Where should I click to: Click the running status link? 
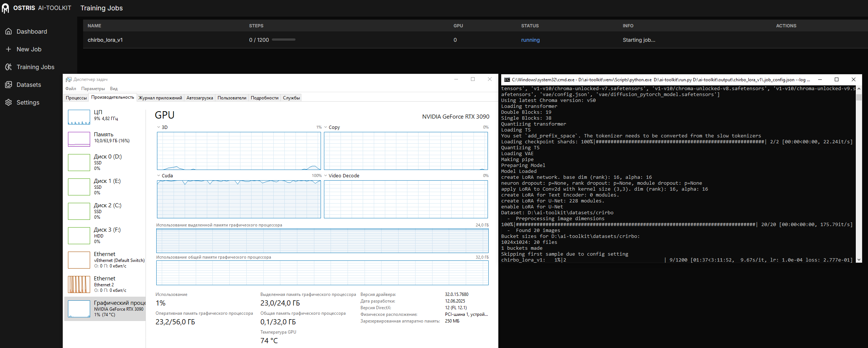[x=530, y=40]
